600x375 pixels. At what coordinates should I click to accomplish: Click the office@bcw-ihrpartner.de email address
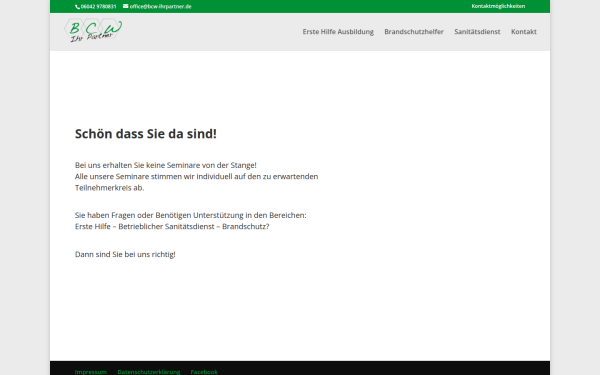click(160, 7)
